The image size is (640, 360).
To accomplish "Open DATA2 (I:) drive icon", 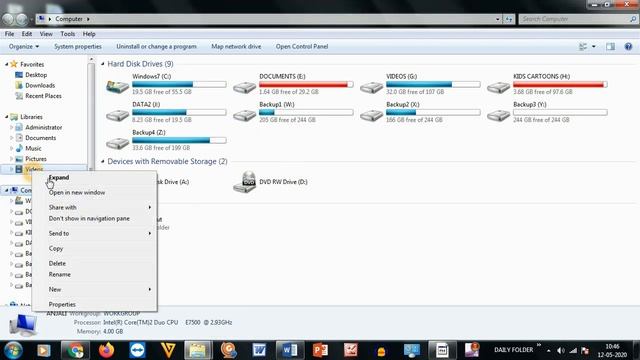I will (118, 115).
